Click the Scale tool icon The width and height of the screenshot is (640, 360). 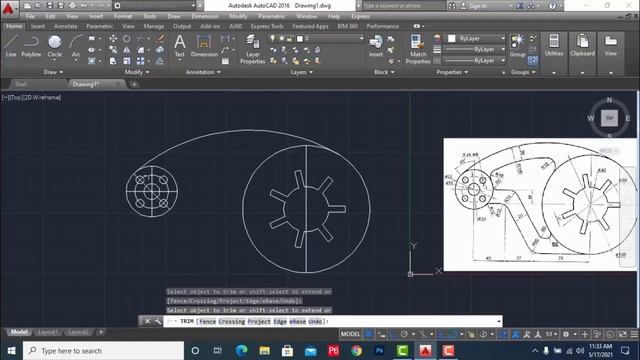pos(127,61)
